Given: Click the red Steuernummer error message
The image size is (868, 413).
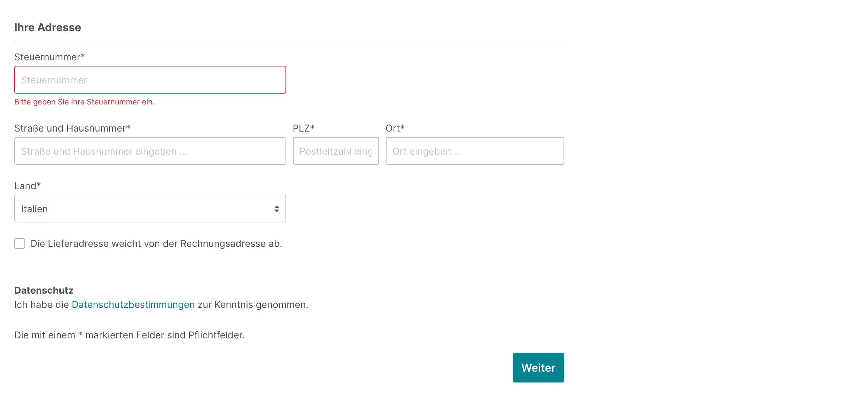Looking at the screenshot, I should coord(84,102).
